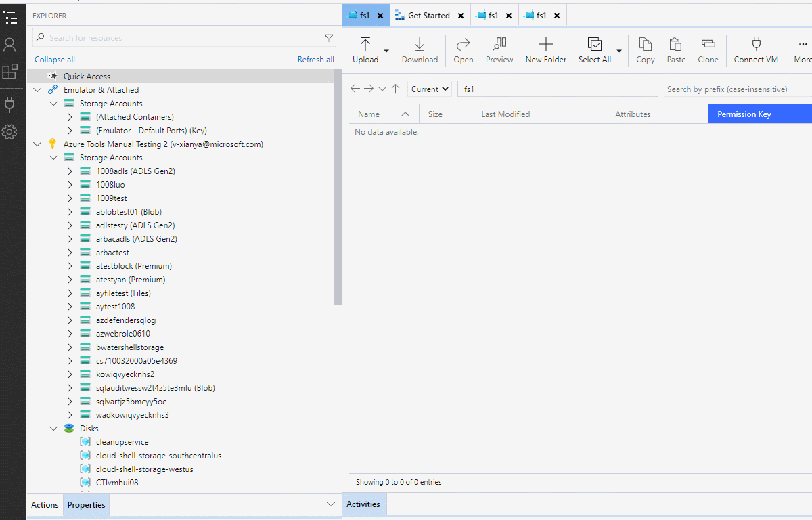Select the arbactest storage account
Image resolution: width=812 pixels, height=520 pixels.
click(112, 253)
